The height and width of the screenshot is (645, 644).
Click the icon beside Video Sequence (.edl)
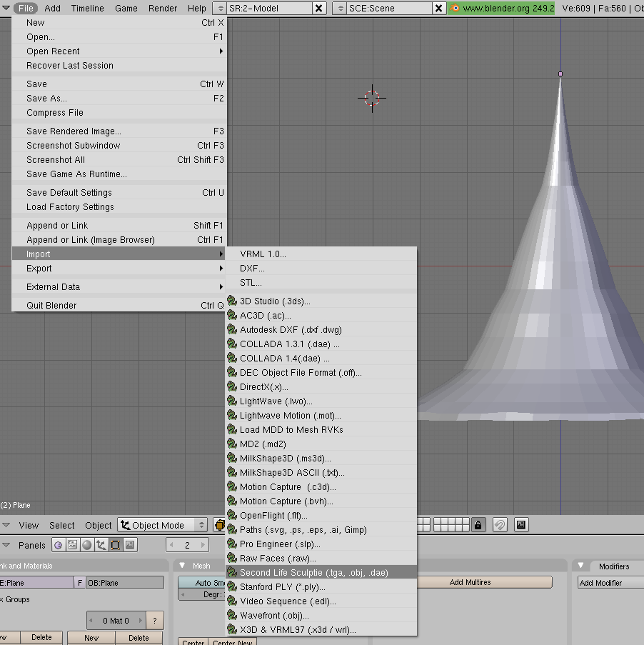click(232, 601)
